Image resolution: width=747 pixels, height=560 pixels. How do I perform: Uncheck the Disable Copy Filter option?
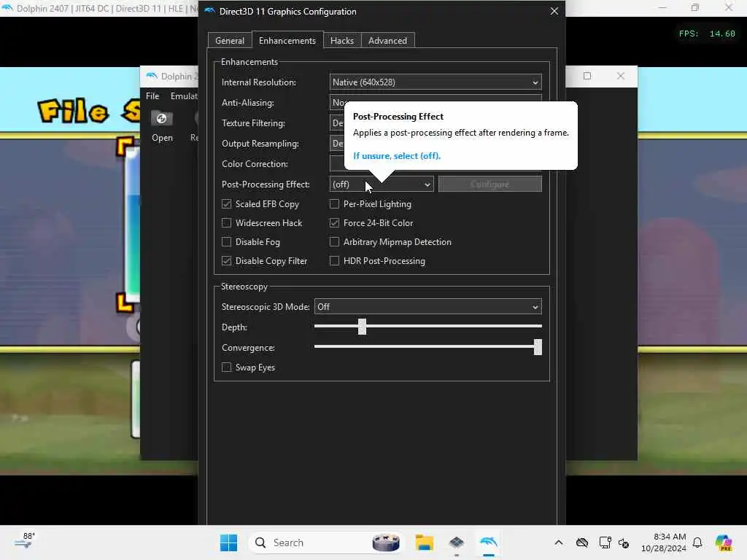tap(226, 261)
